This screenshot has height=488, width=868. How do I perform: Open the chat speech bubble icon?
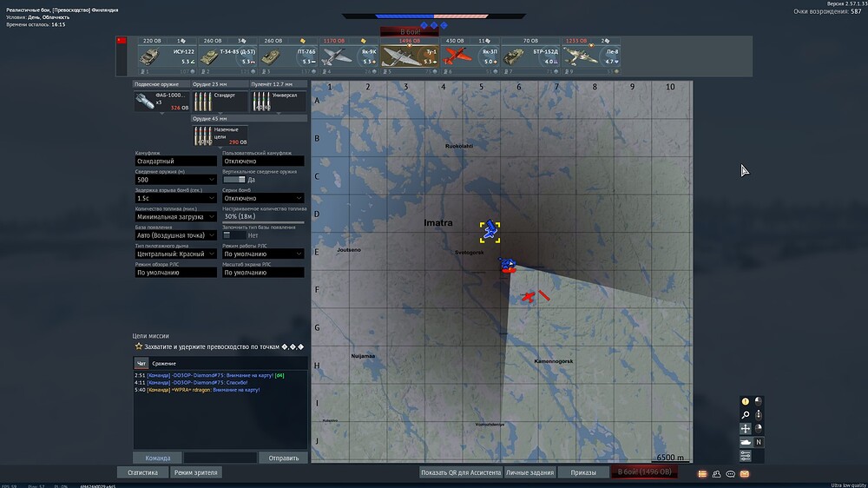click(x=730, y=473)
